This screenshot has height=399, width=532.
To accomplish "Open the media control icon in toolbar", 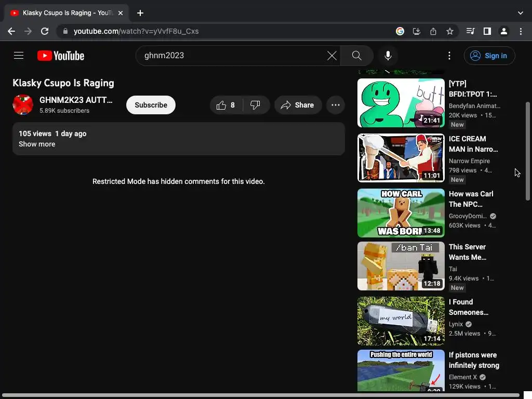I will pos(470,31).
